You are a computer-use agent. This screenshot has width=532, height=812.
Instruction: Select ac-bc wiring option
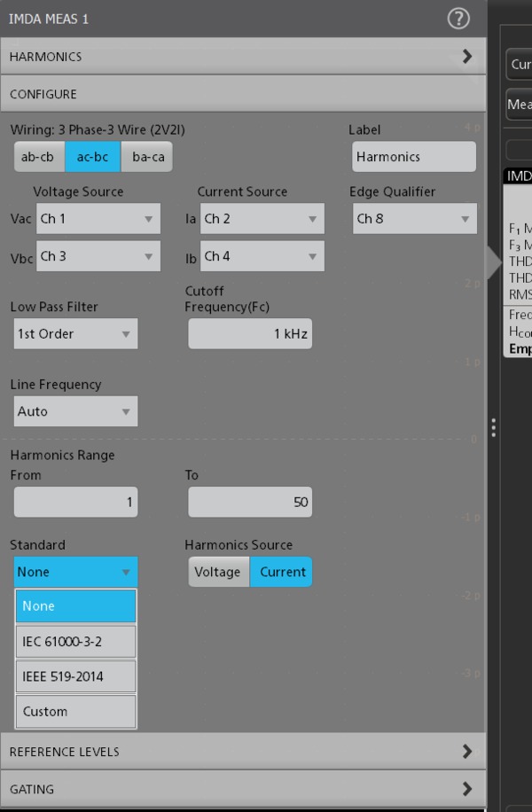tap(93, 156)
